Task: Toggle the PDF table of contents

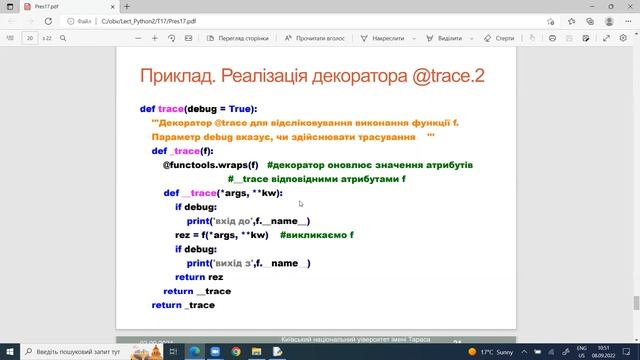Action: tap(10, 38)
